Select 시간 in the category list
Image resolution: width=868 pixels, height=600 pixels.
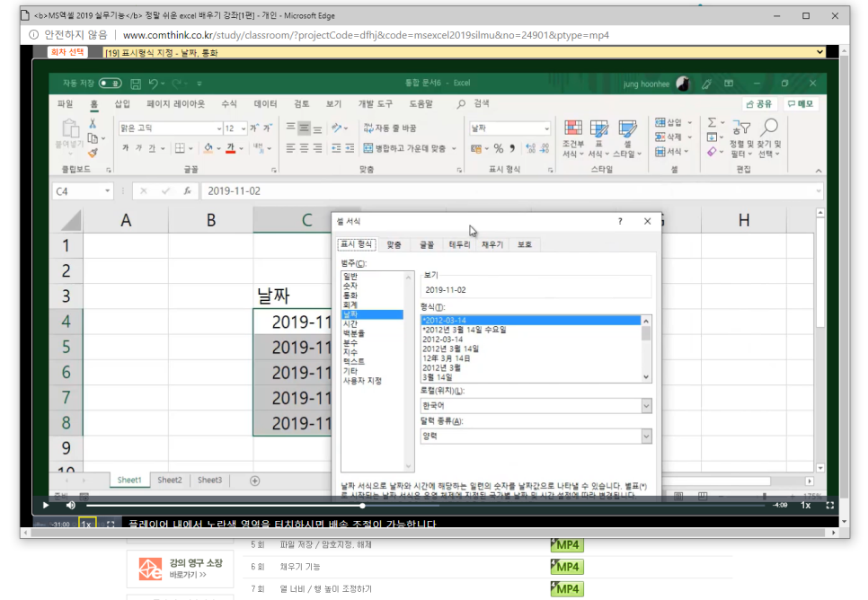tap(350, 323)
